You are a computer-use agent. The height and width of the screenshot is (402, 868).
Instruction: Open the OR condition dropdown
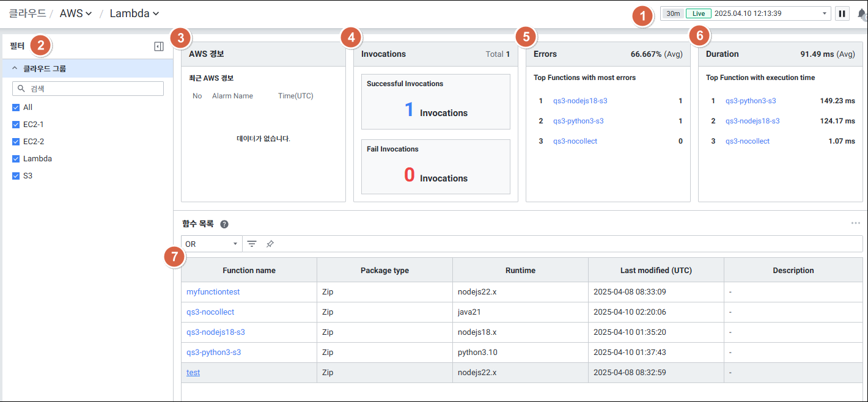[x=211, y=244]
